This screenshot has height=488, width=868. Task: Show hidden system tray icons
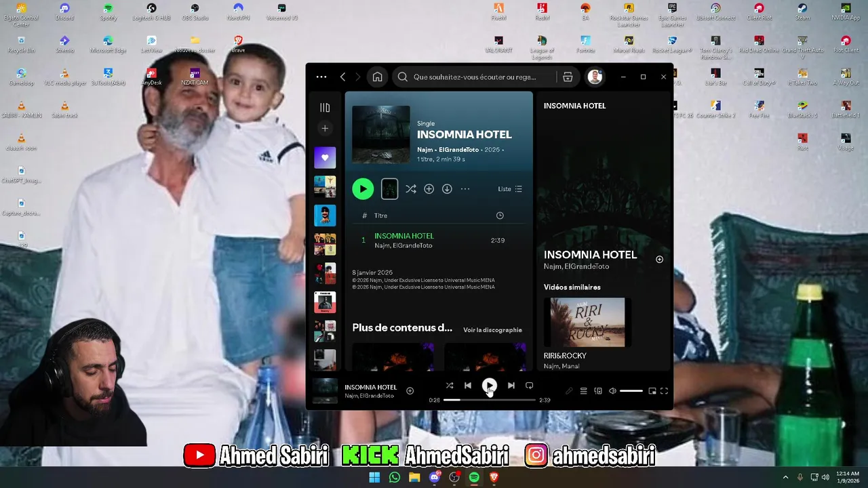point(785,477)
